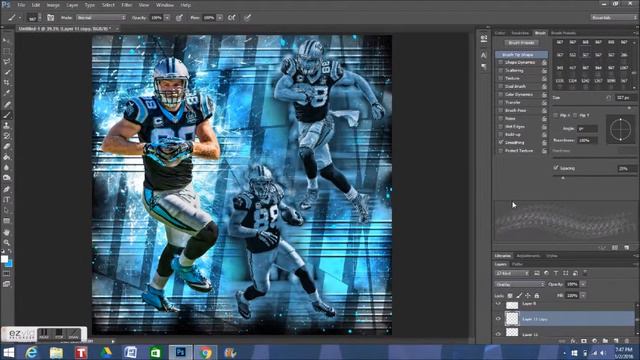The image size is (640, 360).
Task: Select the Brush tool in the toolbox
Action: (x=7, y=115)
